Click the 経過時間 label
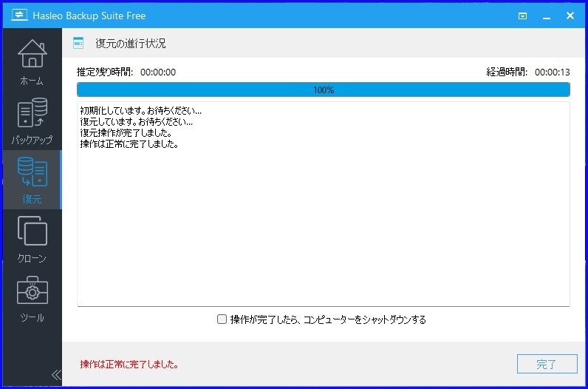Viewport: 588px width, 389px height. 507,72
